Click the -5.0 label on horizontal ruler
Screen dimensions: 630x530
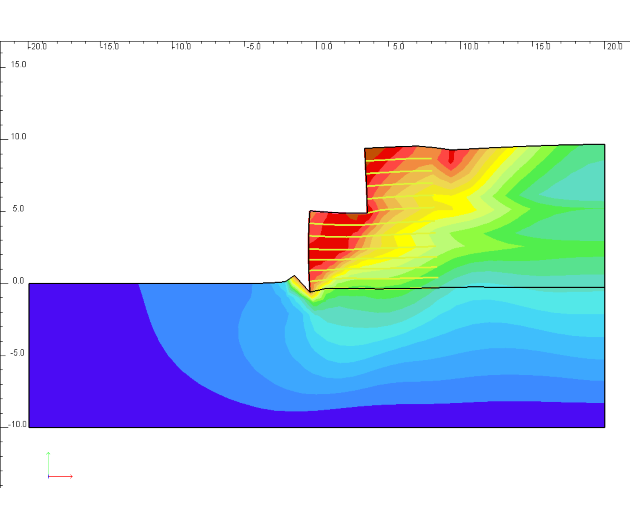tap(254, 47)
